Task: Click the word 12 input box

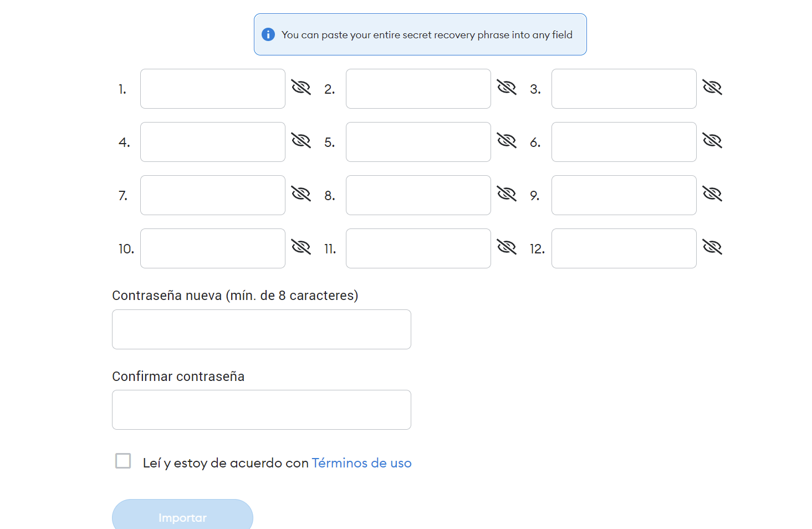Action: (624, 248)
